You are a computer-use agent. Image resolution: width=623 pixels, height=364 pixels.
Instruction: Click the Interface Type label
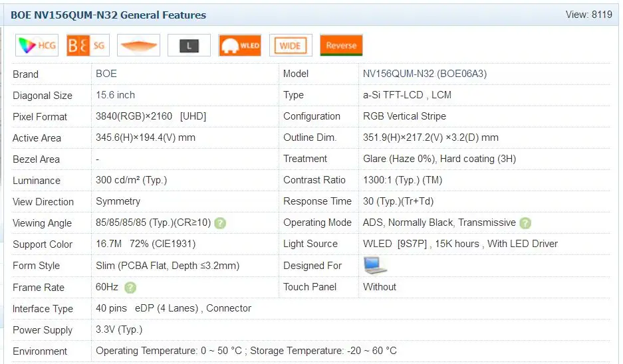[43, 309]
